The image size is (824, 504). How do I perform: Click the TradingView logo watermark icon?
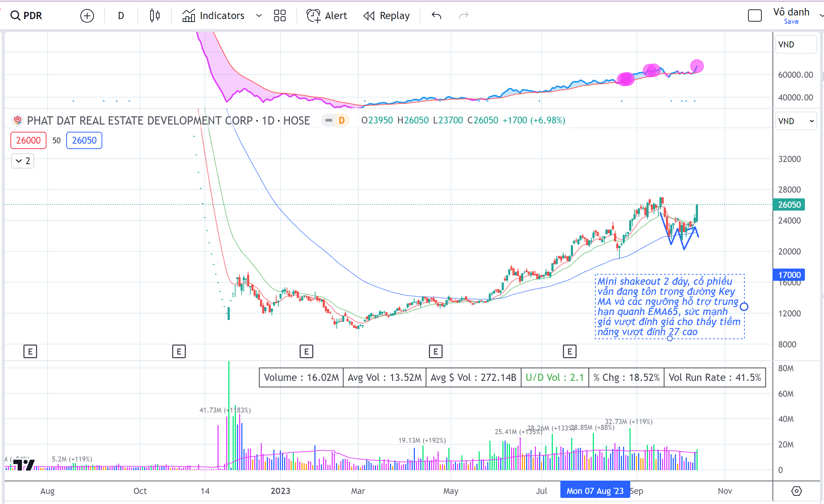[x=24, y=464]
